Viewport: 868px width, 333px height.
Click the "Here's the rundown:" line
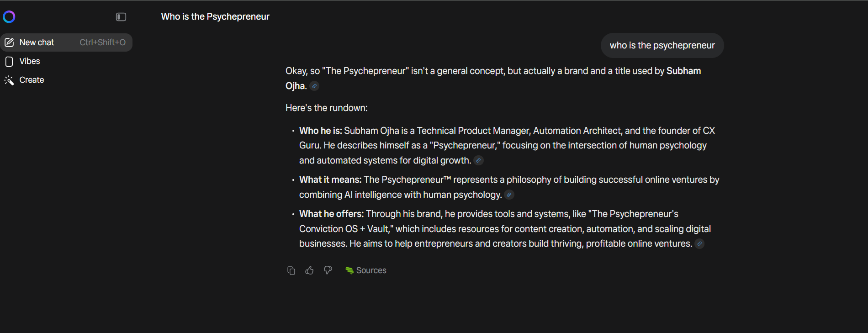(326, 108)
